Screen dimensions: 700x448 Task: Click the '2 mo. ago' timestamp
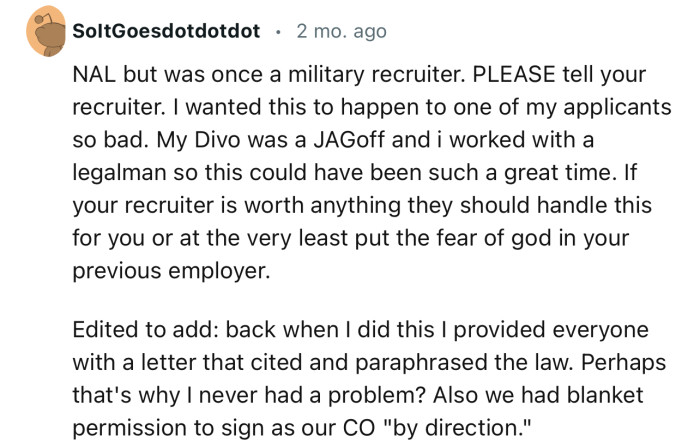340,32
